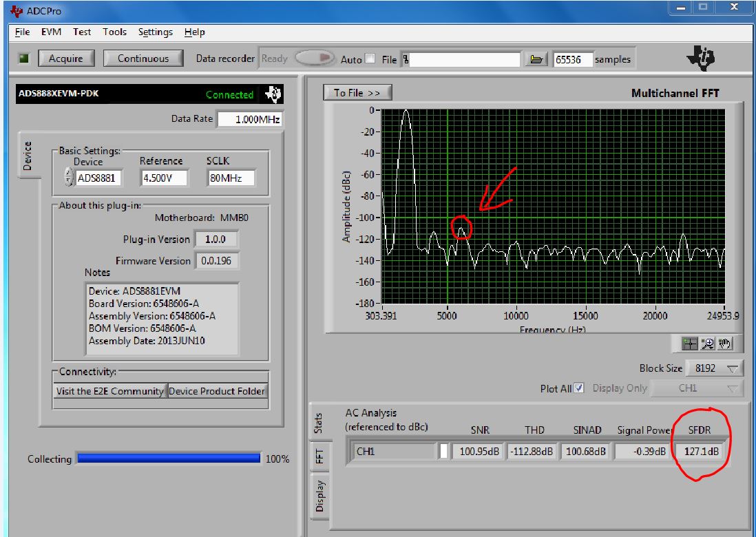The height and width of the screenshot is (537, 756).
Task: Click the 100% collecting percentage label
Action: 277,459
